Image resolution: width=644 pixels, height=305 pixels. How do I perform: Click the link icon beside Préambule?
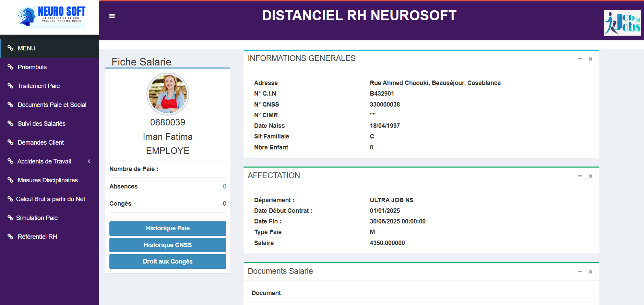tap(10, 67)
